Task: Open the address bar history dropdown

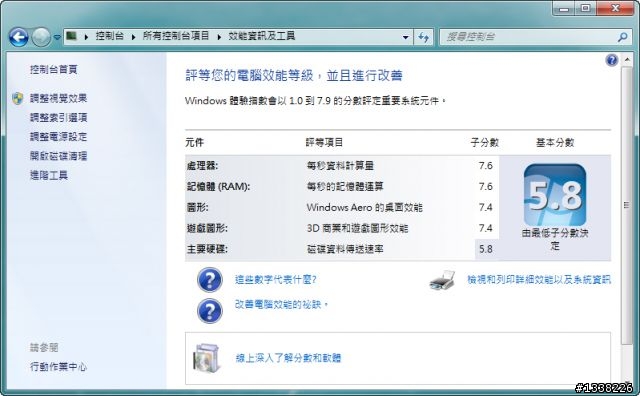Action: tap(405, 37)
